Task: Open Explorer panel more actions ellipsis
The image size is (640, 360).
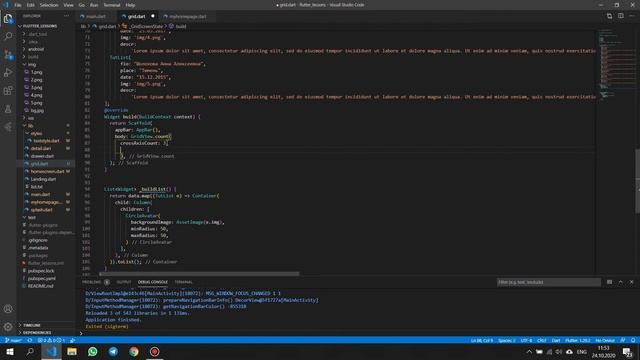Action: tap(67, 16)
